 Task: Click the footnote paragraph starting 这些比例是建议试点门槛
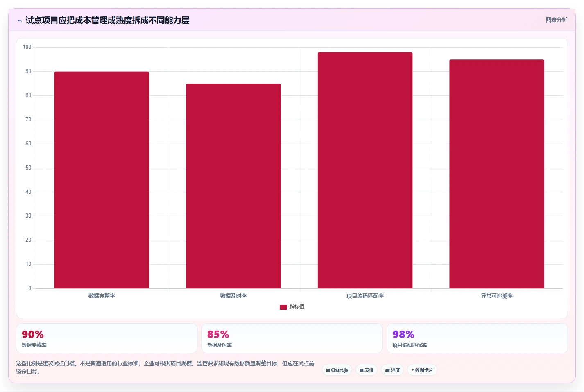point(165,367)
